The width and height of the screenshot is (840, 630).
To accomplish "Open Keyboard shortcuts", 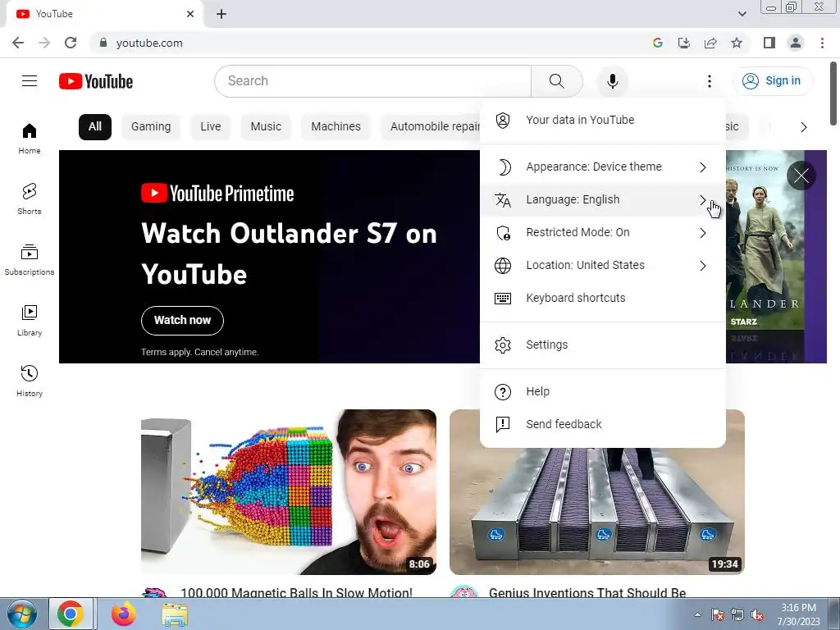I will click(603, 298).
